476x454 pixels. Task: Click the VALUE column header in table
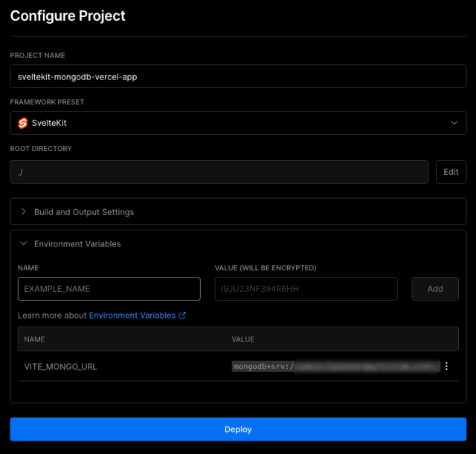(243, 339)
